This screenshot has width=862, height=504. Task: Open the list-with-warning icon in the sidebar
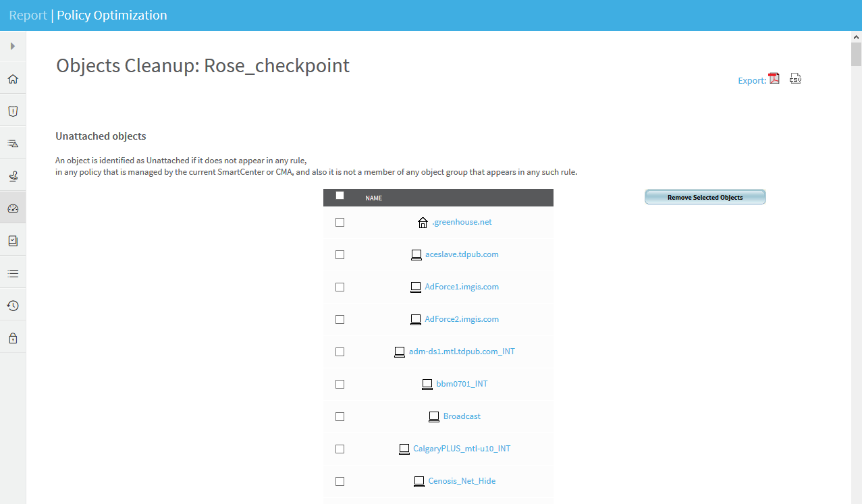(x=13, y=144)
